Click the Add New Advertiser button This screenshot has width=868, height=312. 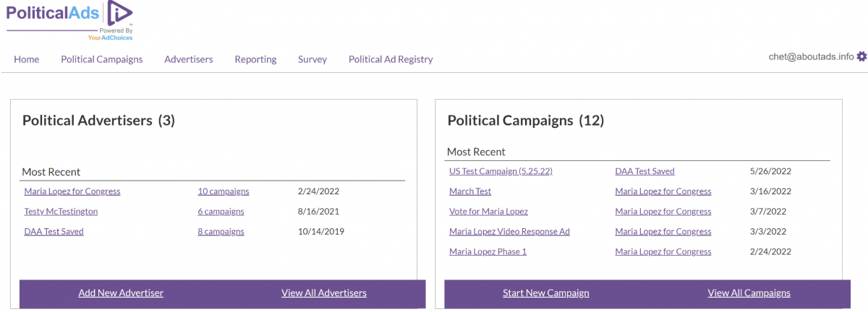pyautogui.click(x=121, y=293)
